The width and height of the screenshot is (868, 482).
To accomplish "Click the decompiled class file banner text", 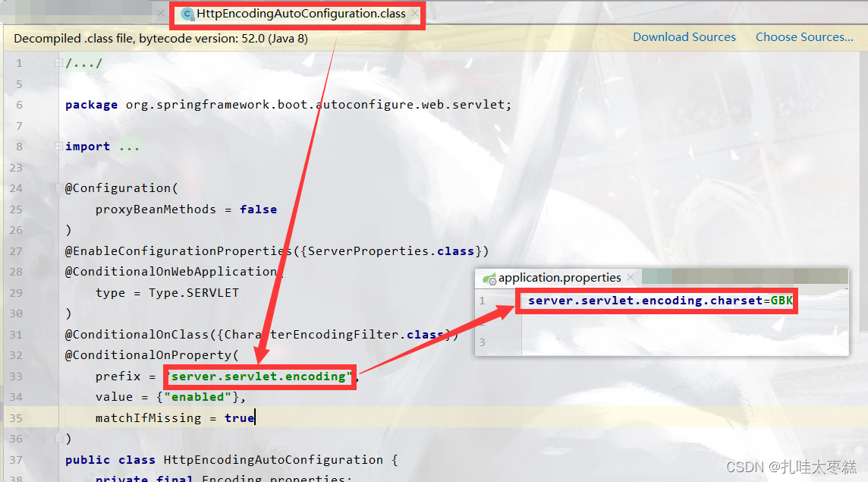I will pyautogui.click(x=161, y=38).
